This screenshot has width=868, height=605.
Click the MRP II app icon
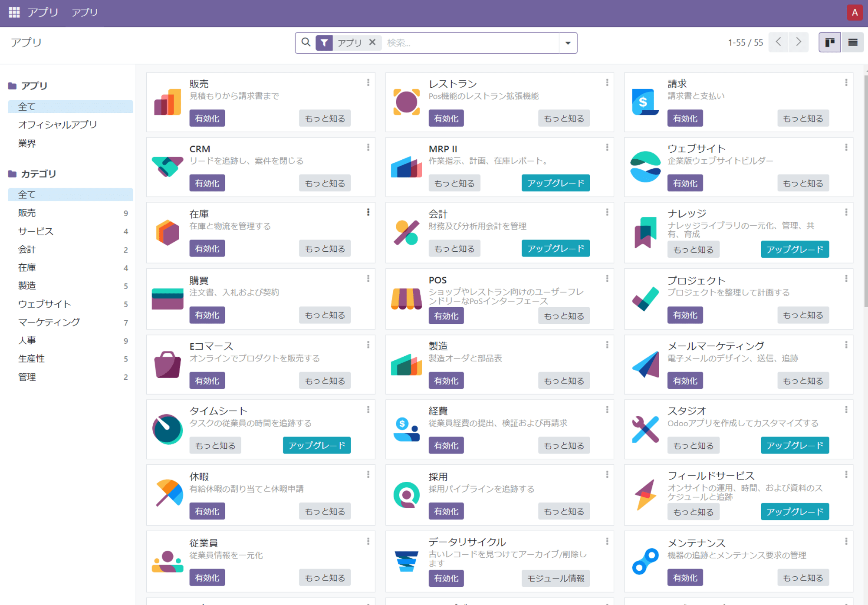[x=406, y=167]
